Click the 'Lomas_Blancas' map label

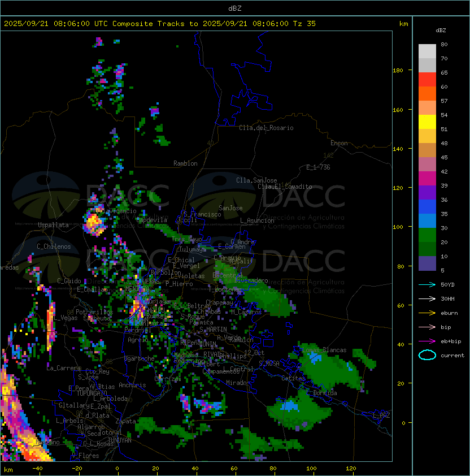coord(324,350)
